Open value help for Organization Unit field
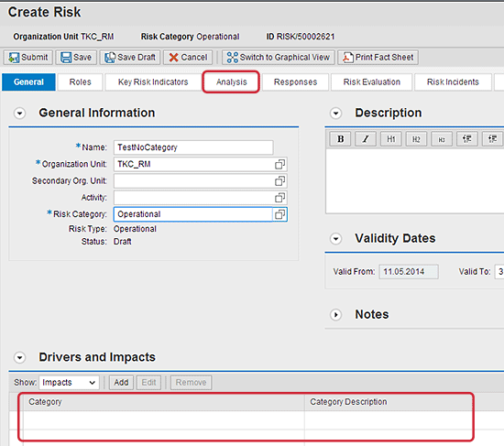Screen dimensions: 504x446 [x=279, y=164]
